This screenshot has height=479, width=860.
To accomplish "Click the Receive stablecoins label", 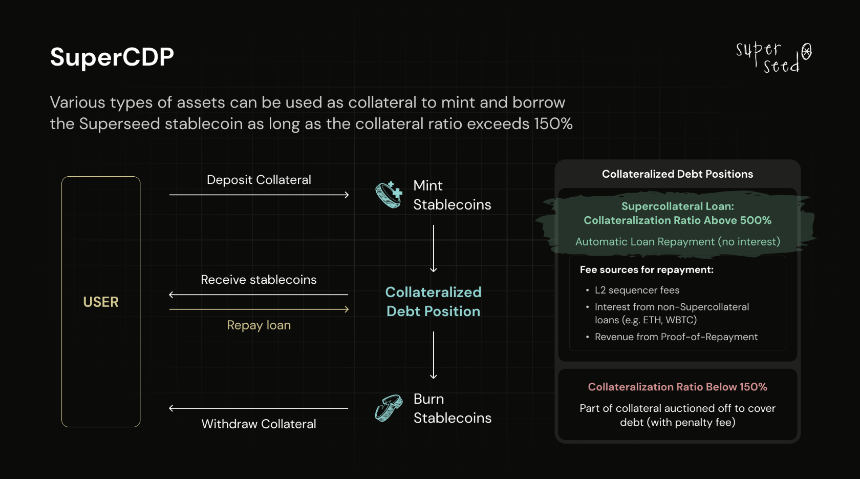I will pos(259,279).
